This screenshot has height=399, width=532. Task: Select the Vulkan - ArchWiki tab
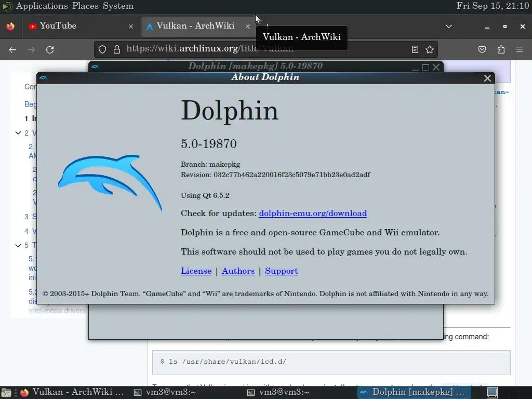tap(198, 26)
